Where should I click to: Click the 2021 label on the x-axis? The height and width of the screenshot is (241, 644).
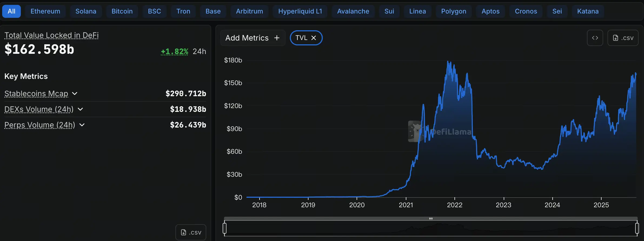406,205
